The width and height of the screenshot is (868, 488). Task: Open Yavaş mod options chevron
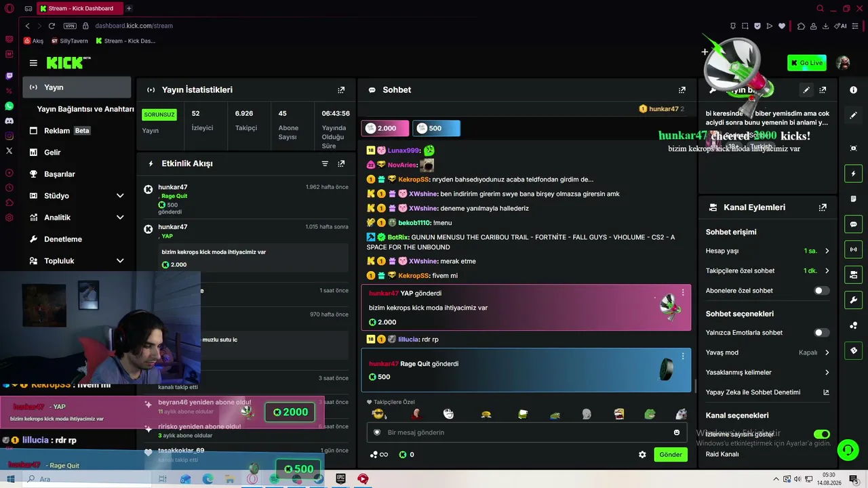(x=827, y=352)
